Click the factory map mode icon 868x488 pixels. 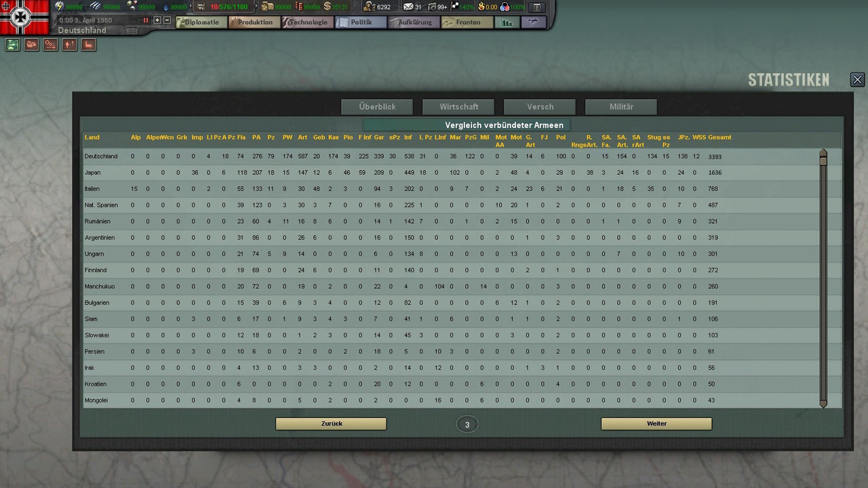[x=88, y=45]
